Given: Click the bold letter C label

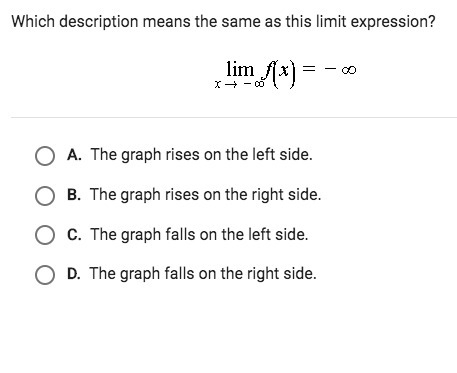Looking at the screenshot, I should tap(74, 234).
